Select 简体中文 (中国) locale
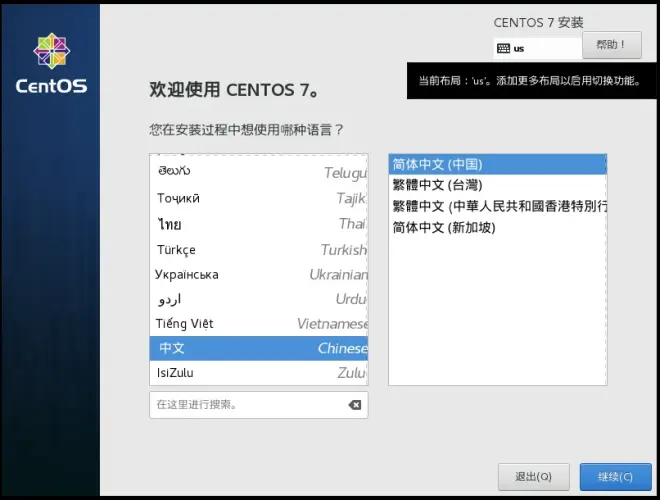Viewport: 660px width, 500px height. pyautogui.click(x=498, y=164)
